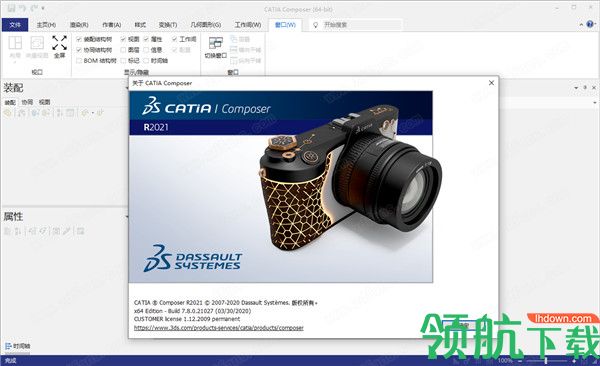Switch to the 几何图形(G) ribbon tab
The height and width of the screenshot is (366, 600).
tap(206, 25)
